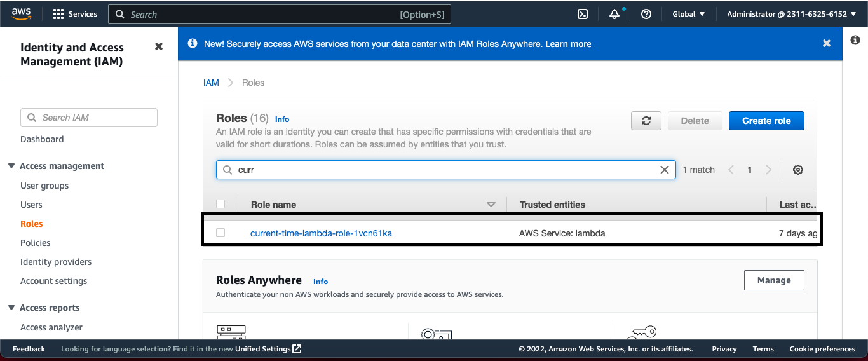The width and height of the screenshot is (868, 361).
Task: Select all roles checkbox in header
Action: [x=220, y=204]
